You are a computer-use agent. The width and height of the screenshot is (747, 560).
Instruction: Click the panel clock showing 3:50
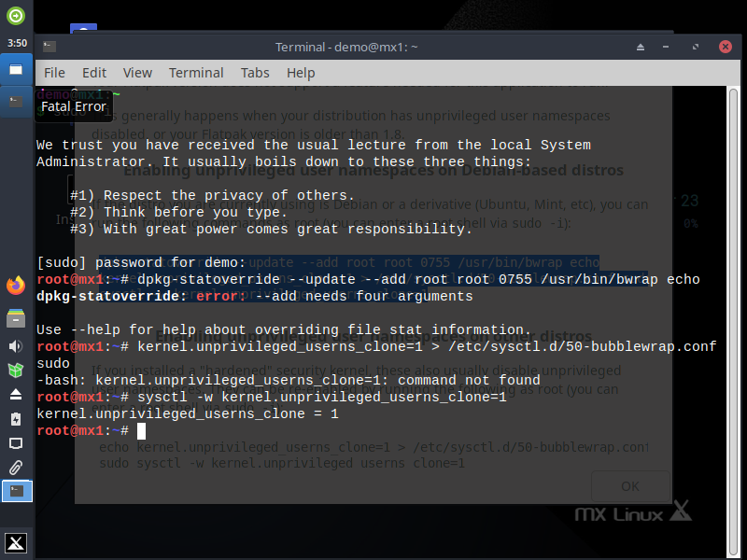(17, 43)
